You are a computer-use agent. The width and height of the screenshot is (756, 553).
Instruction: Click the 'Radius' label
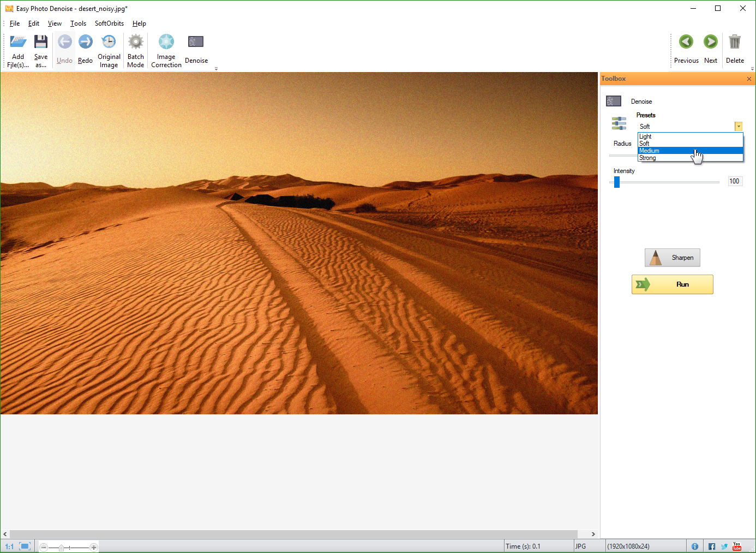622,144
